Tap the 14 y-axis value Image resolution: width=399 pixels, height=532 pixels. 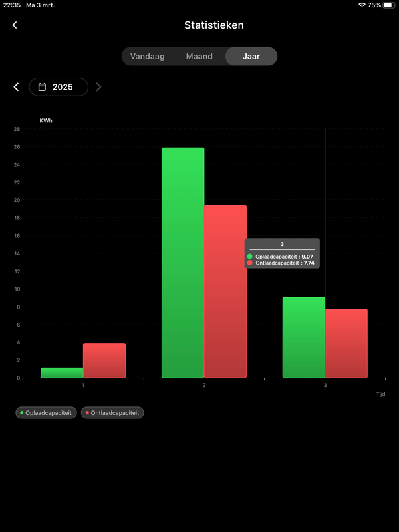17,253
